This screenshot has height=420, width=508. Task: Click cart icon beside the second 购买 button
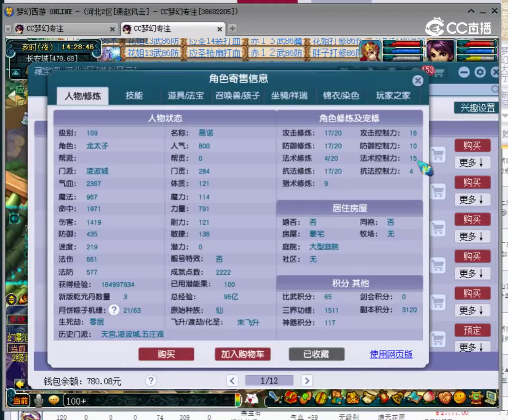[438, 191]
